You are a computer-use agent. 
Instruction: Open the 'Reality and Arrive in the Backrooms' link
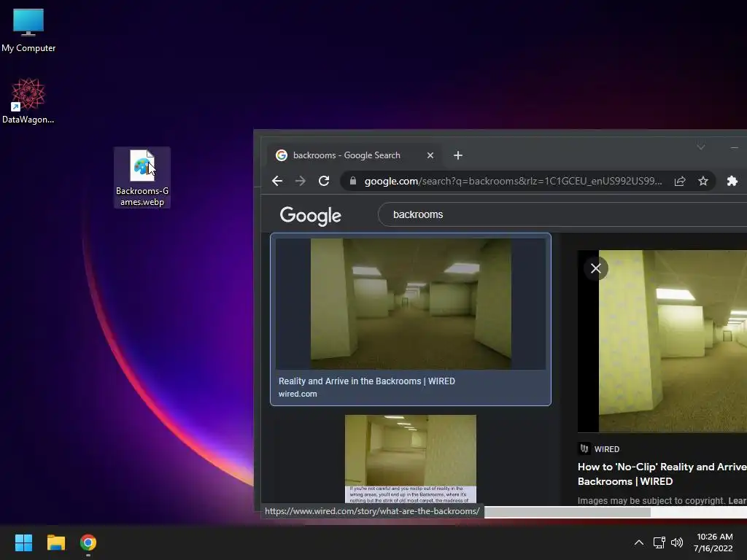(367, 381)
